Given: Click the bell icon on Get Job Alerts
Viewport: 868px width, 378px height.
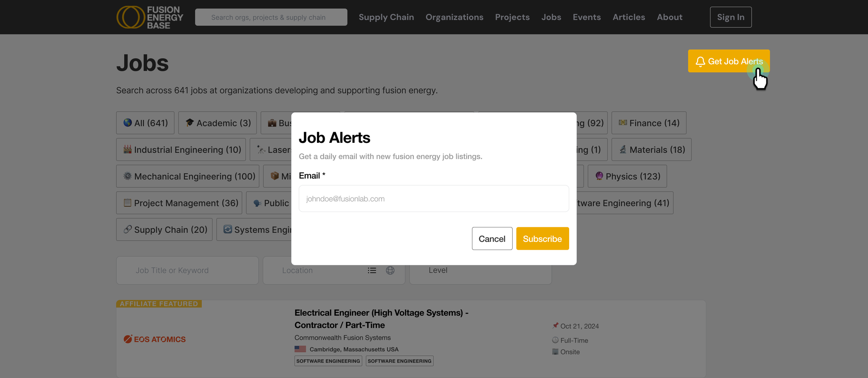Looking at the screenshot, I should point(700,61).
